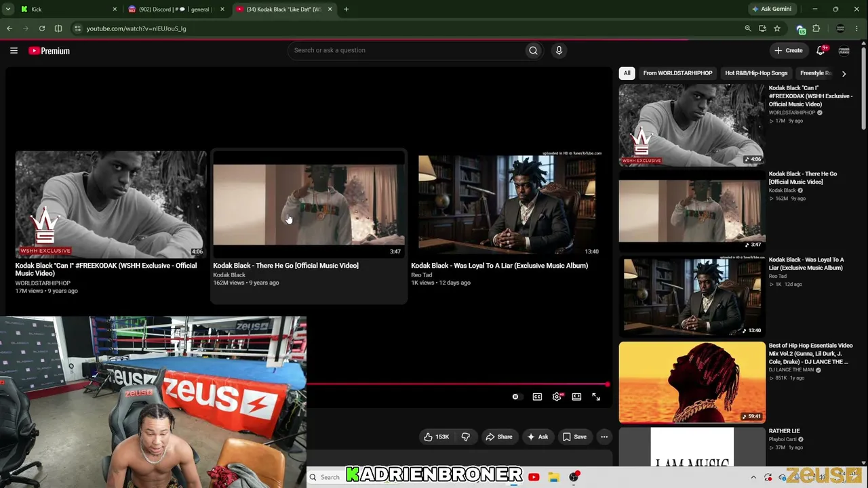Open end-screen Was Loyal To A Liar thumbnail
The image size is (868, 488).
(x=507, y=204)
